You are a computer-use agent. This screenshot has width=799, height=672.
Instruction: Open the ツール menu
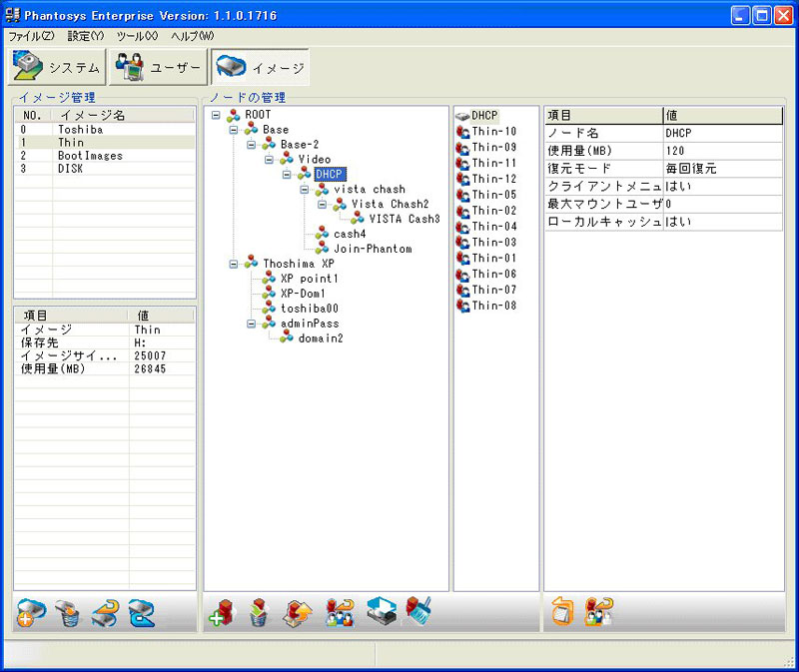[137, 36]
